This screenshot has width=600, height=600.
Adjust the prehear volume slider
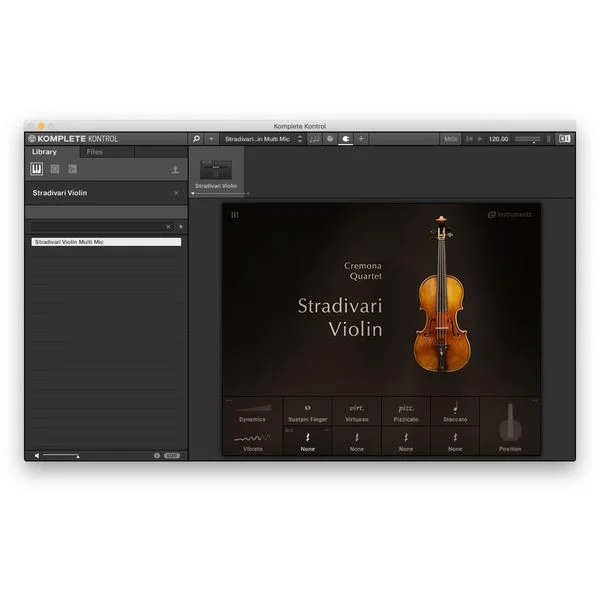coord(61,456)
